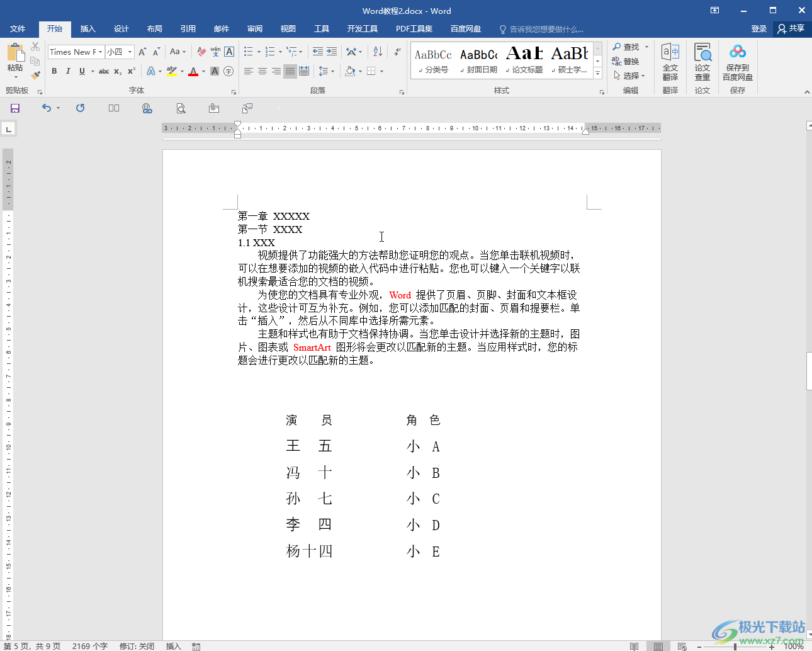The image size is (812, 651).
Task: Switch to the 审阅 (Review) tab
Action: pos(255,29)
